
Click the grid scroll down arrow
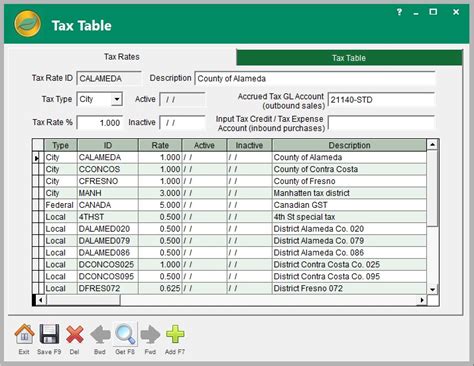pos(432,289)
